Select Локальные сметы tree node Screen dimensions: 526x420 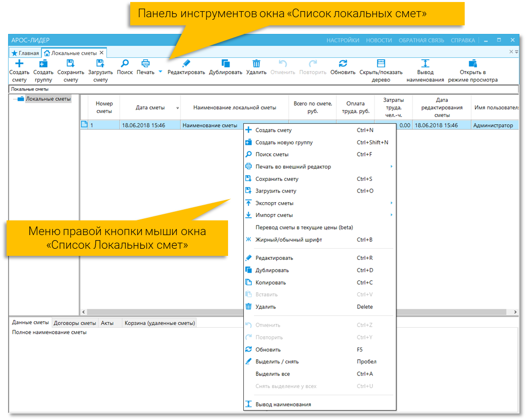coord(48,99)
